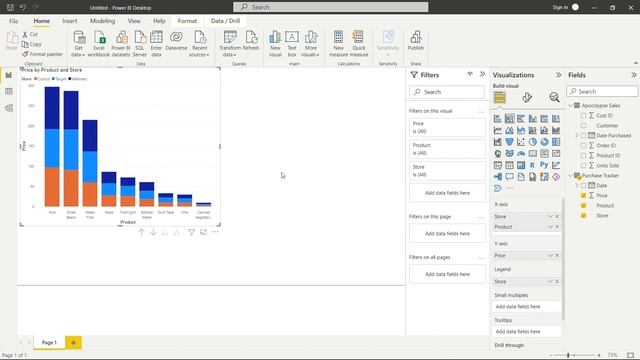Choose the Python visual
640x360 pixels.
544,165
